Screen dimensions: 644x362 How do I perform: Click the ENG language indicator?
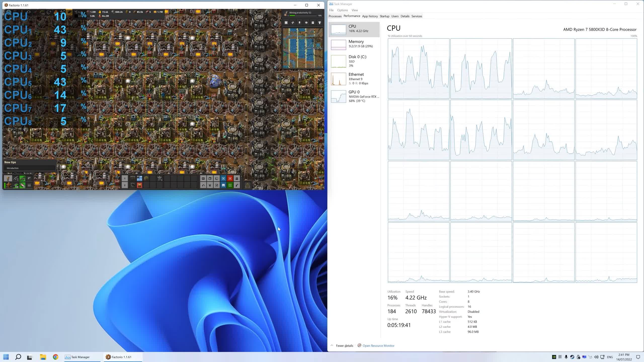(x=610, y=357)
